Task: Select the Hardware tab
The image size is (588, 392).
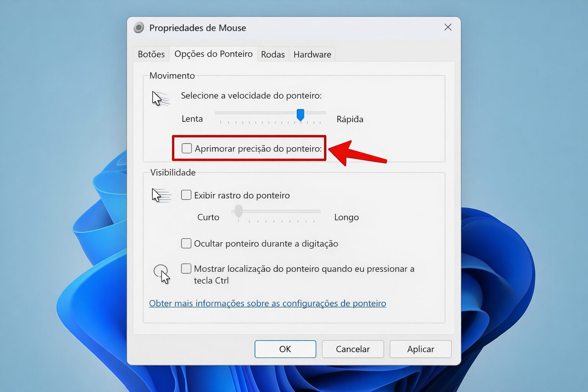Action: 312,54
